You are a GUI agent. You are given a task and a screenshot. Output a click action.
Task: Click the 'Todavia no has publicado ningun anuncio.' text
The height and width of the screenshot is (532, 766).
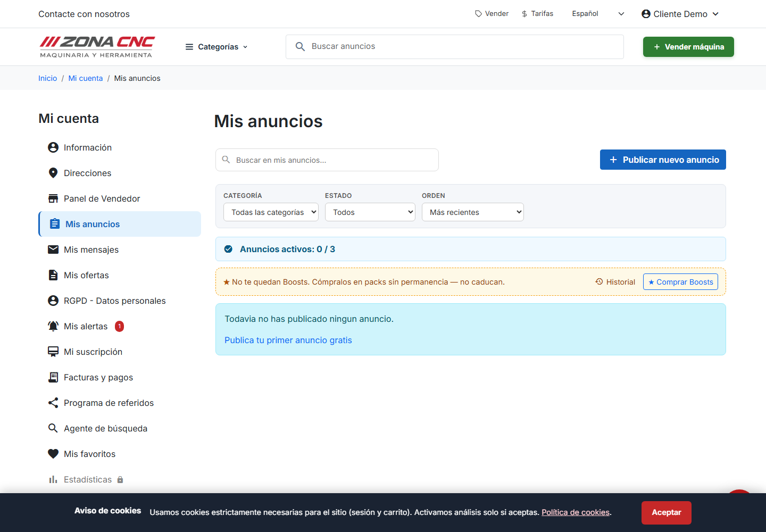(x=309, y=319)
